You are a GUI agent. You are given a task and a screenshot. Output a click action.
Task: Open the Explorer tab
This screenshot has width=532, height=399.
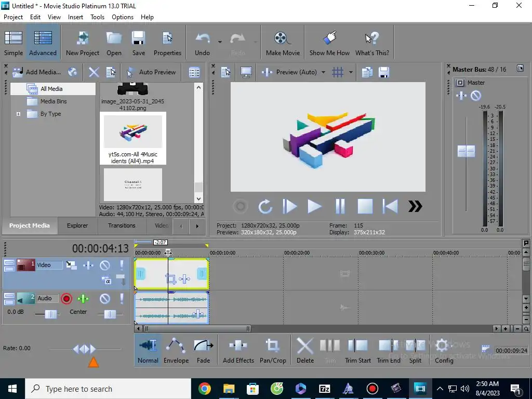click(x=77, y=225)
